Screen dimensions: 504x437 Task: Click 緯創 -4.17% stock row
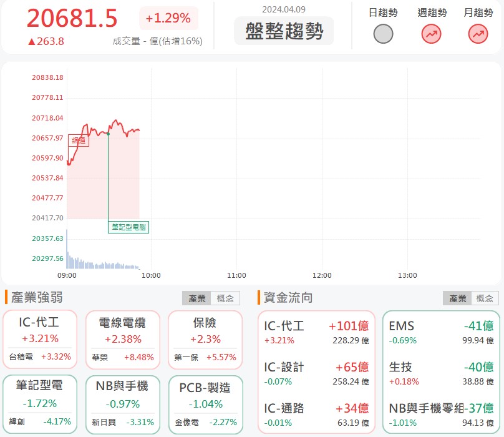(x=40, y=421)
